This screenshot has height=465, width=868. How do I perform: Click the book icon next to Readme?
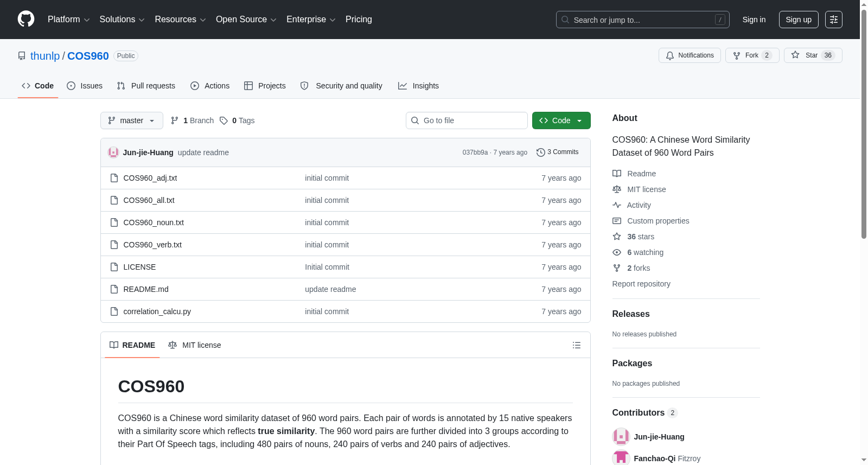617,174
